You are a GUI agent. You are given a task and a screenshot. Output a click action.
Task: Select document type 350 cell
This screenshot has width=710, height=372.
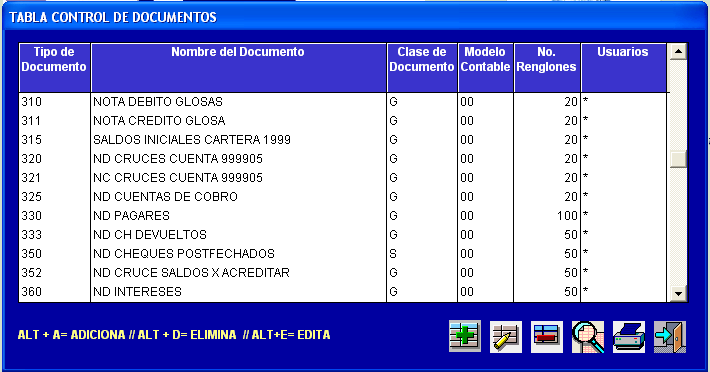(x=54, y=254)
